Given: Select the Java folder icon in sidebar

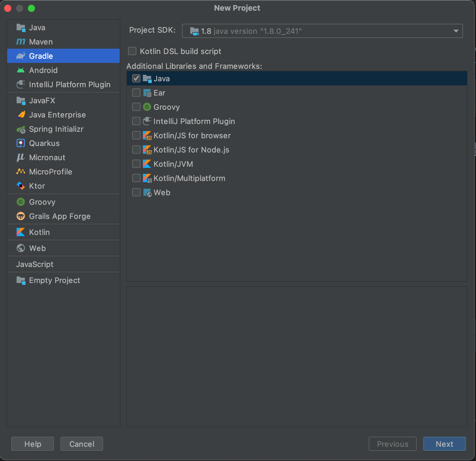Looking at the screenshot, I should tap(21, 28).
